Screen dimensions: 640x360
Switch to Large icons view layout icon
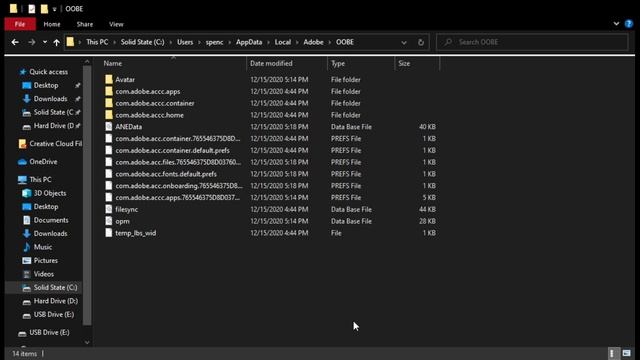tap(627, 353)
